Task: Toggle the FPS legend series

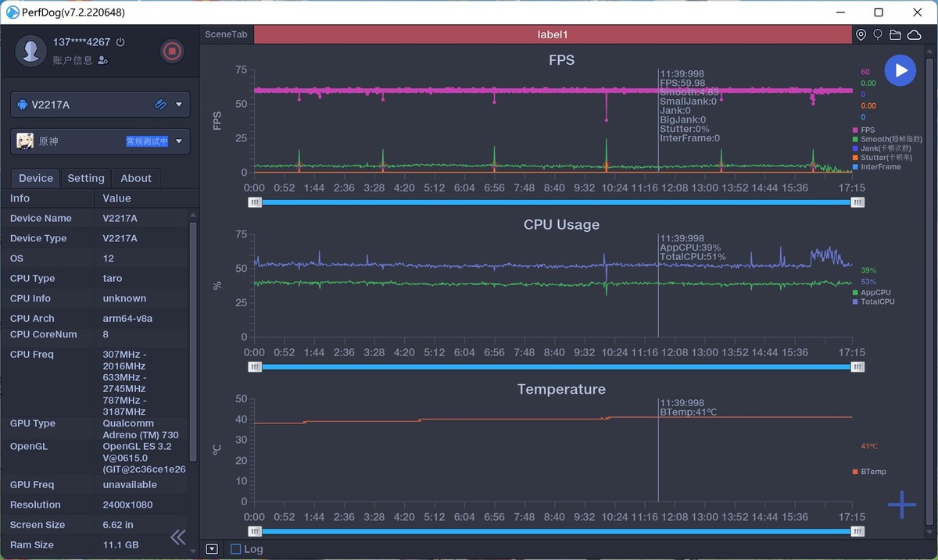Action: point(867,130)
